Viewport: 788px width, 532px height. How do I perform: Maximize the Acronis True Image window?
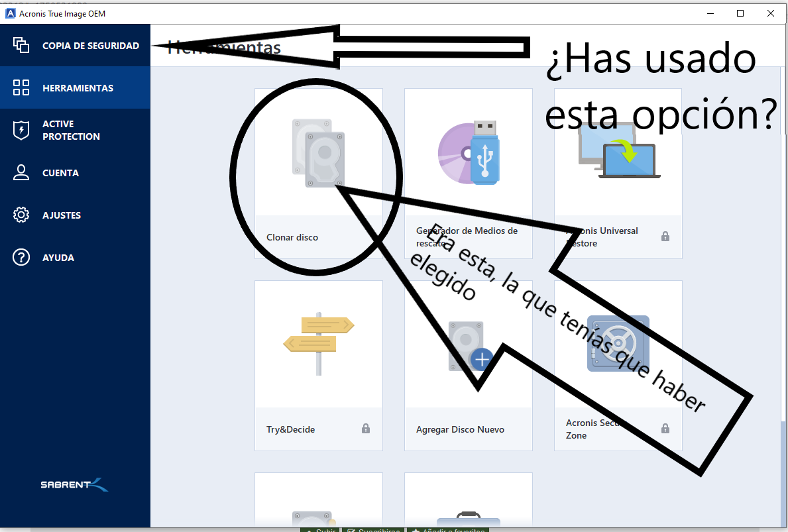click(x=740, y=13)
